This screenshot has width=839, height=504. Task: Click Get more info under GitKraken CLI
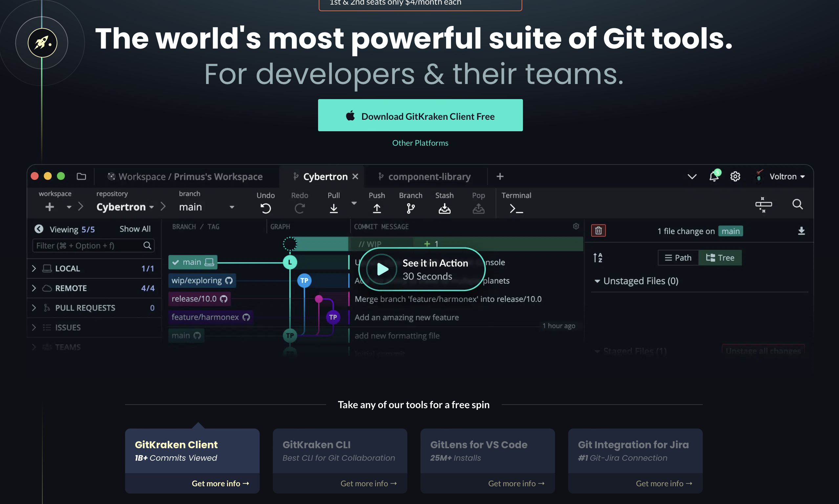pyautogui.click(x=369, y=483)
